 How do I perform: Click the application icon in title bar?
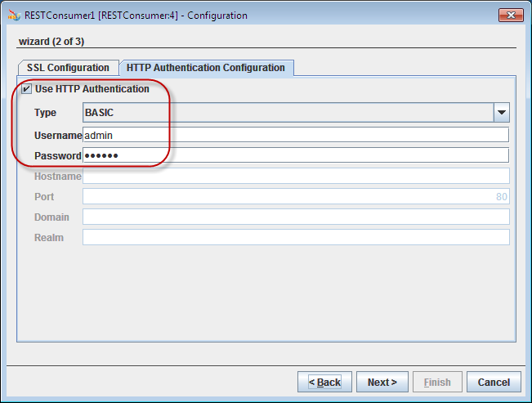(x=14, y=16)
